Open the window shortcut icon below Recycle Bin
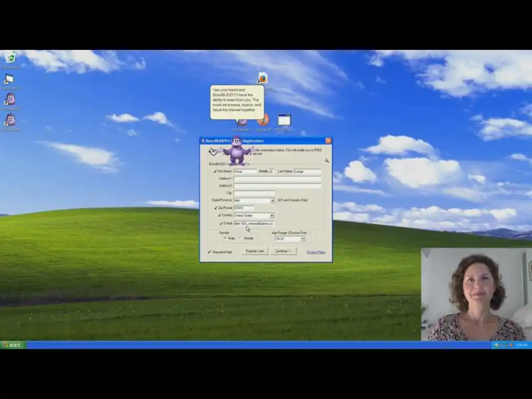 9,81
